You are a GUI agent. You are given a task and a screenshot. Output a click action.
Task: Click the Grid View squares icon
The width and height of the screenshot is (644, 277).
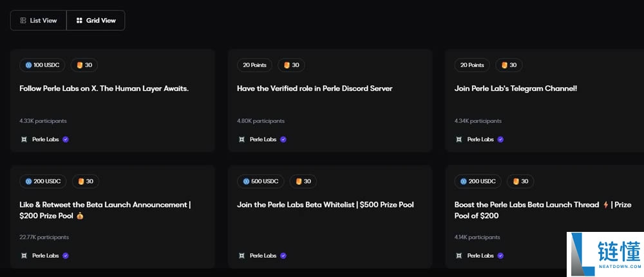[x=79, y=21]
